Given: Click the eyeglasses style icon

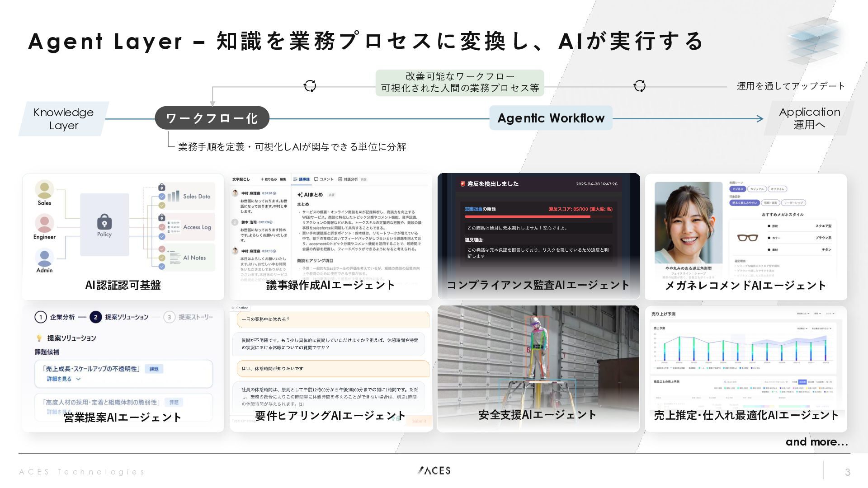Looking at the screenshot, I should click(x=748, y=237).
